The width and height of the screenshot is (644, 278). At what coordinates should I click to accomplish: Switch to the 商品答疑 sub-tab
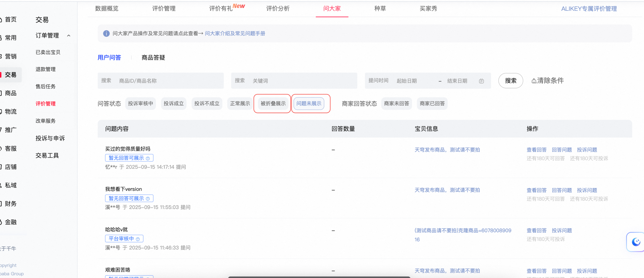(x=153, y=58)
